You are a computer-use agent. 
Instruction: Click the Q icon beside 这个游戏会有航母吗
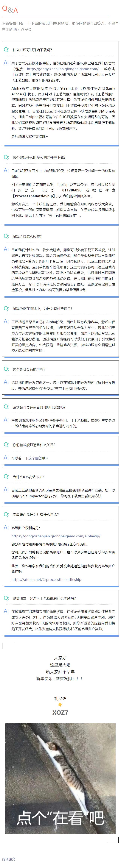click(x=6, y=369)
